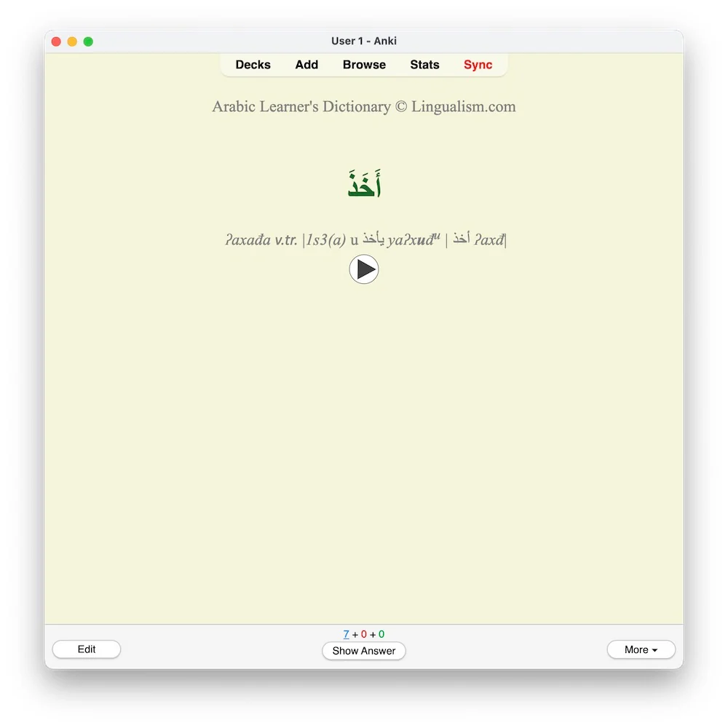Viewport: 728px width, 728px height.
Task: Click the blue new cards count 7
Action: click(x=346, y=634)
